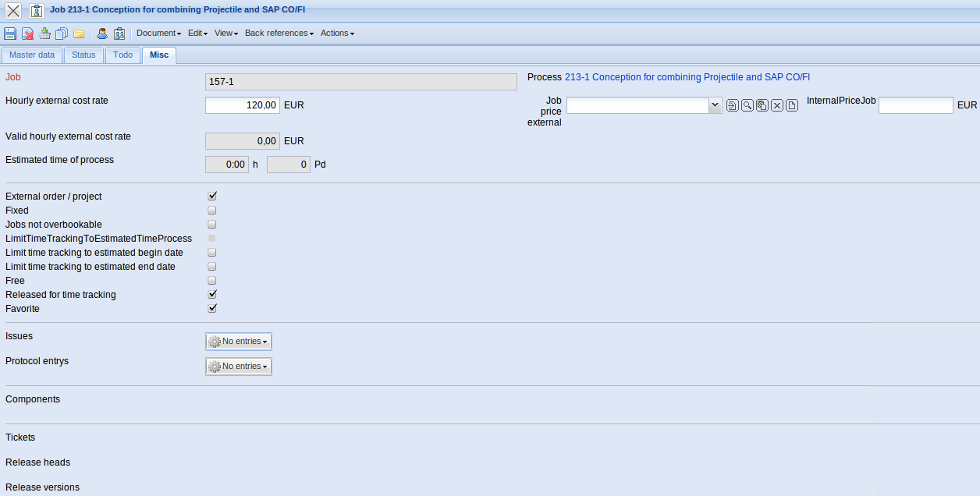
Task: Open the Protocol entrys No entries dropdown
Action: (239, 367)
